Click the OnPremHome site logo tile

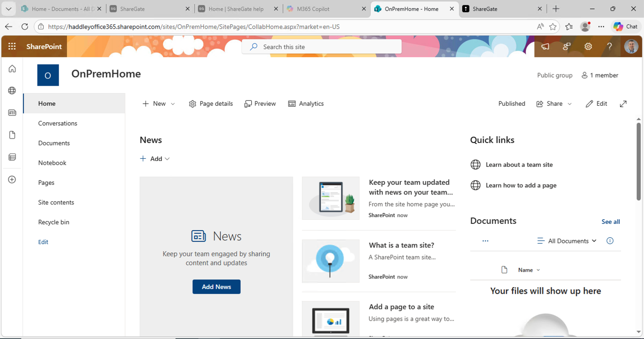pos(48,75)
